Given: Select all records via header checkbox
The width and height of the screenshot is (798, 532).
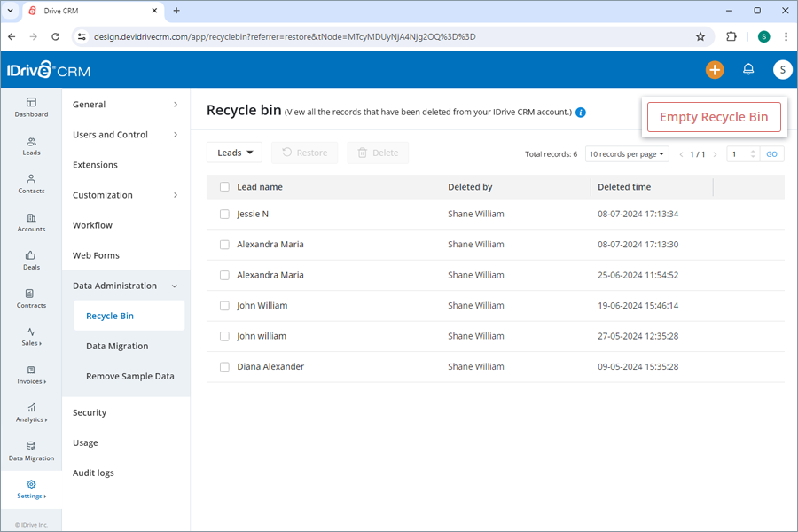Looking at the screenshot, I should 224,186.
